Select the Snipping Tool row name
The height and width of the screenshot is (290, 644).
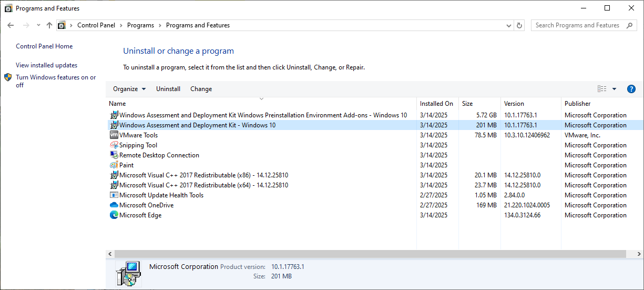pos(138,145)
